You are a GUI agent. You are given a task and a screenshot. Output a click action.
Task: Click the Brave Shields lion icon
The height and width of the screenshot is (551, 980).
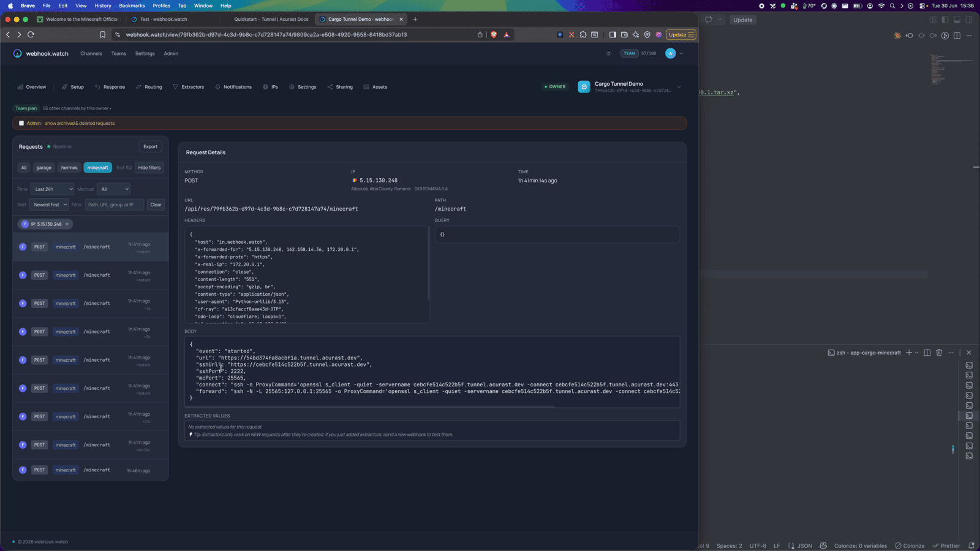494,35
